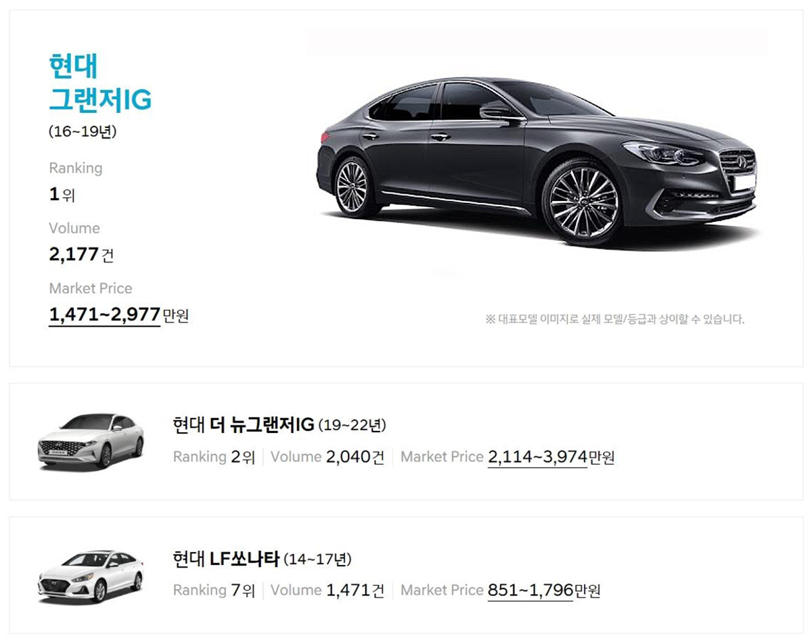Click the (19~22년) model year text
The image size is (812, 644).
(x=352, y=425)
